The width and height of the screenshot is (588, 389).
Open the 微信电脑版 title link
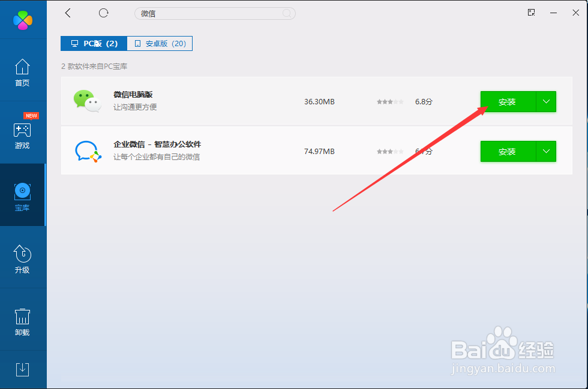click(x=133, y=95)
